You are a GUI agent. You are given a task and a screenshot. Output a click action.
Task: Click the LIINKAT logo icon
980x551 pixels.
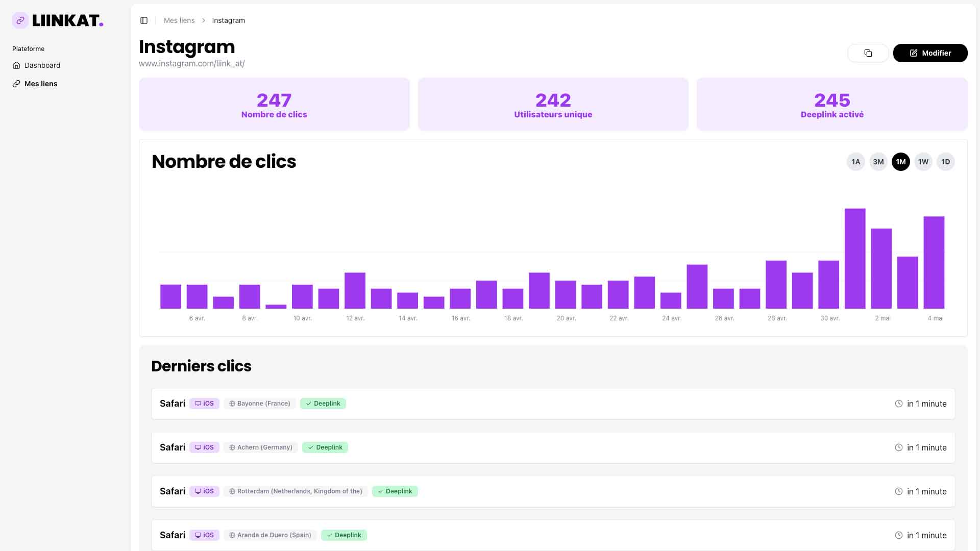tap(20, 20)
